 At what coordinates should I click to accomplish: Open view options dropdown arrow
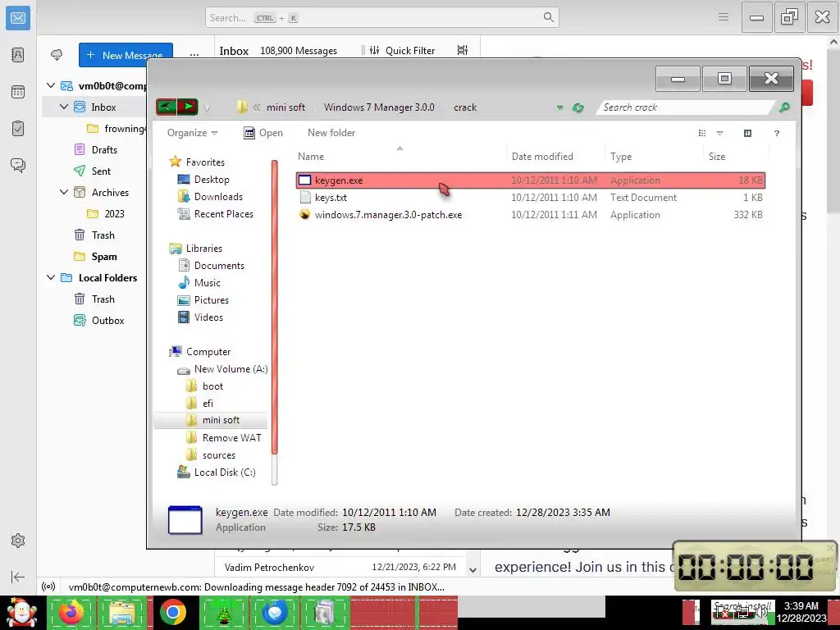click(x=720, y=134)
